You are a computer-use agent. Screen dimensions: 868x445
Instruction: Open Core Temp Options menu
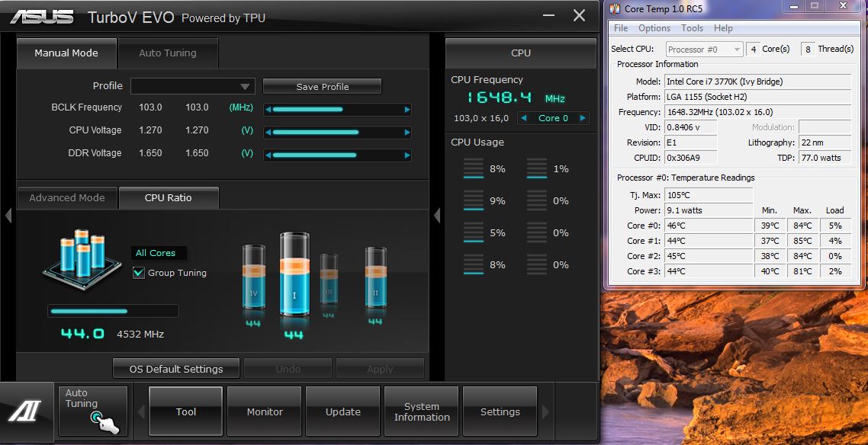[x=654, y=28]
